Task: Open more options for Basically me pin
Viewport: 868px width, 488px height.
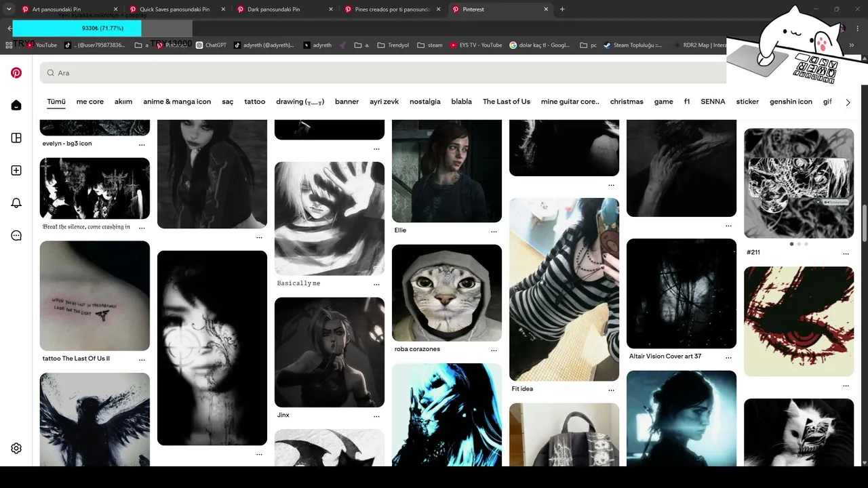Action: click(376, 284)
